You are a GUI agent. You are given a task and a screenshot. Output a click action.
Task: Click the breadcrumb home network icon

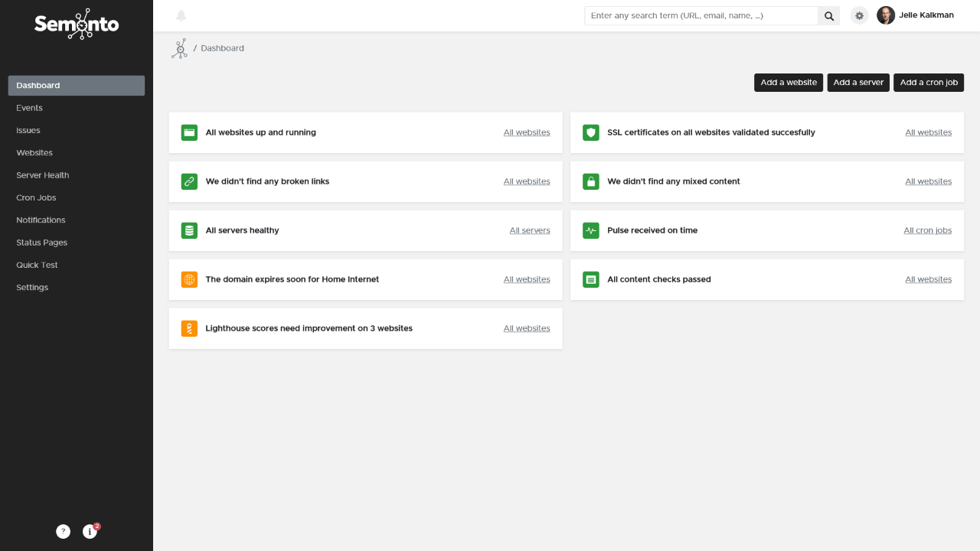coord(180,49)
